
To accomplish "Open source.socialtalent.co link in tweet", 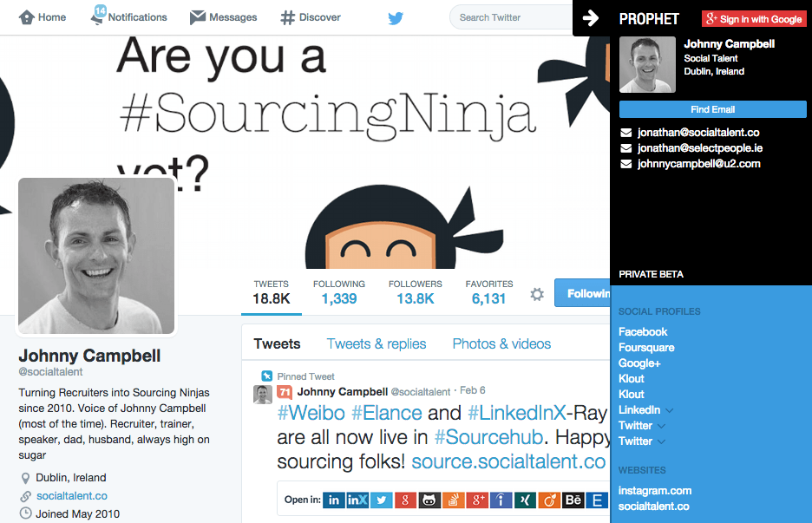I will (508, 461).
